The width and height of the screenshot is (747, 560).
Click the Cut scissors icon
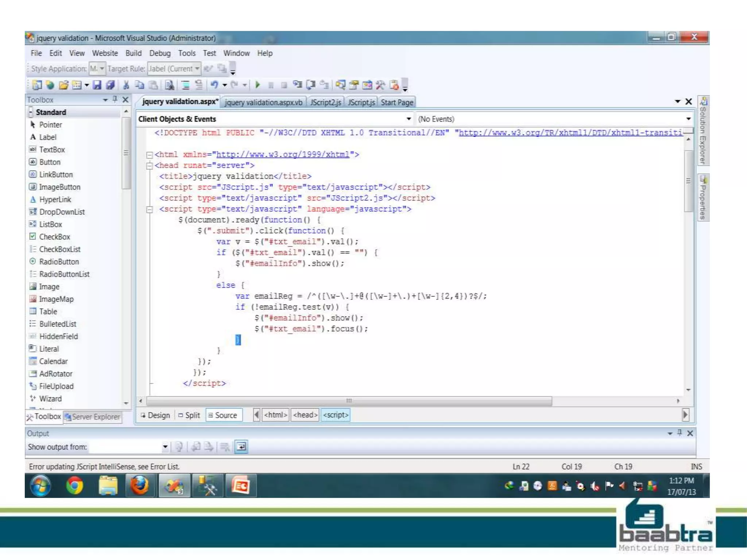point(126,85)
